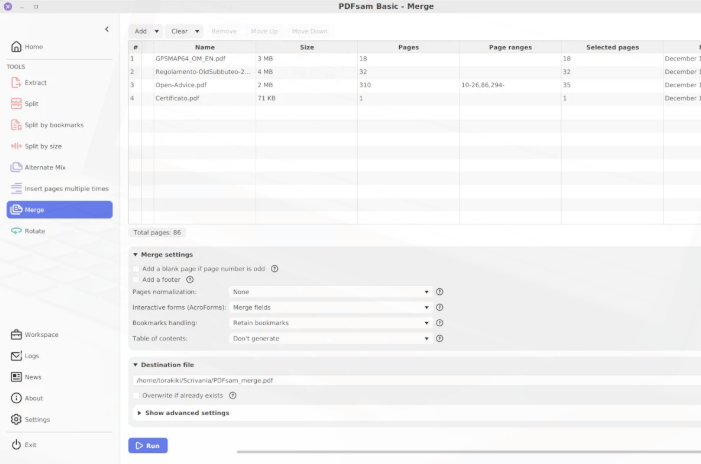Open the Settings gear icon
This screenshot has height=464, width=701.
pos(16,419)
